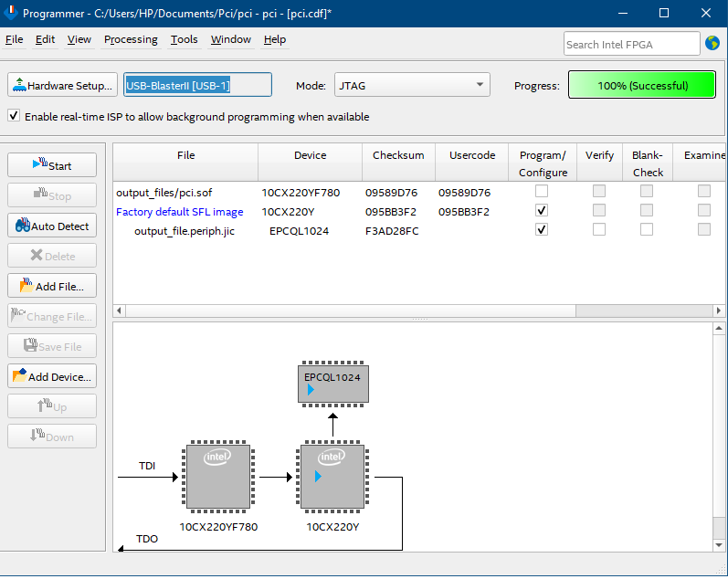
Task: Click the Up button
Action: click(52, 406)
